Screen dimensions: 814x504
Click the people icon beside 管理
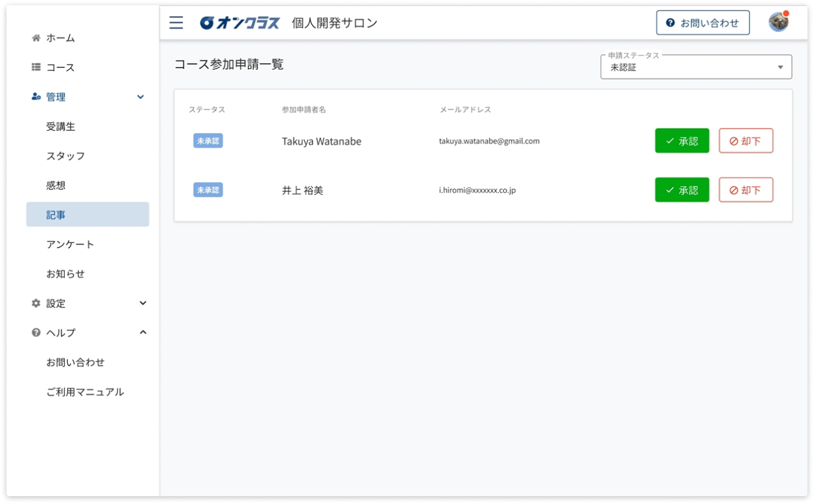(x=36, y=97)
